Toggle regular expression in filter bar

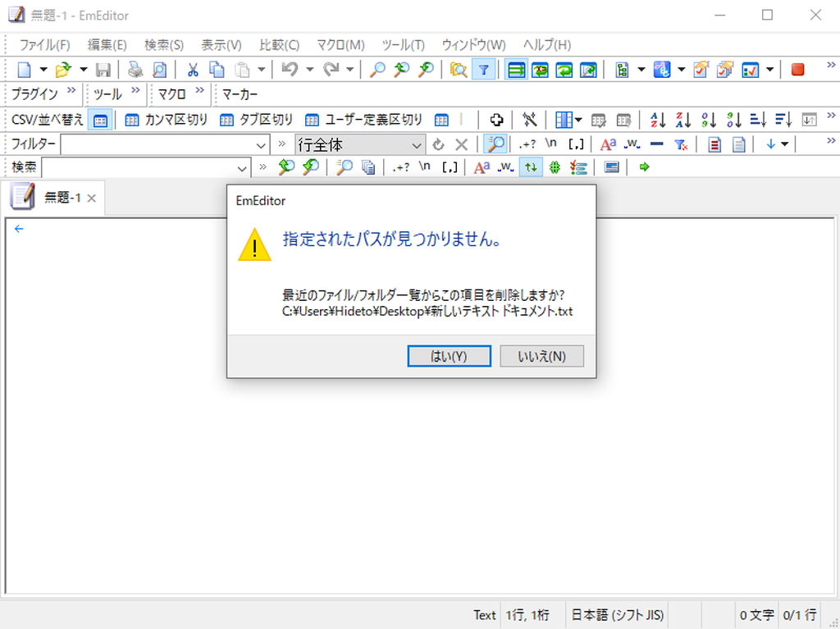click(x=527, y=144)
